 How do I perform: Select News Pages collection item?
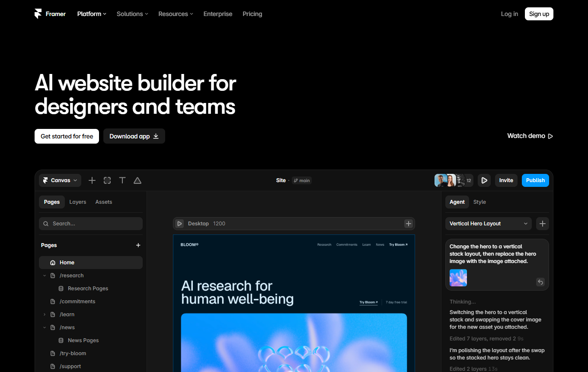coord(83,340)
